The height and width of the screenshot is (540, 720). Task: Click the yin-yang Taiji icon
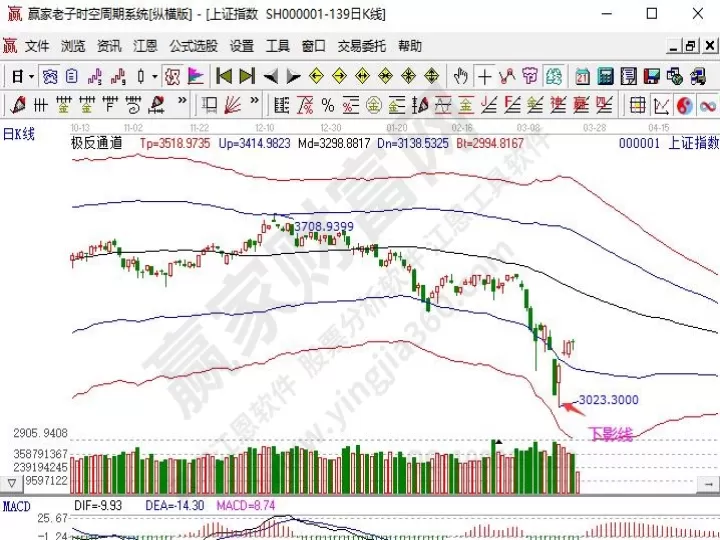pyautogui.click(x=684, y=106)
